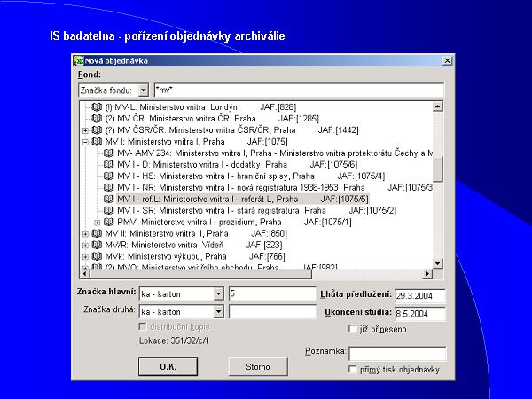Toggle 'přímý tisk objednávky' checkbox
Viewport: 532px width, 399px height.
pyautogui.click(x=353, y=369)
